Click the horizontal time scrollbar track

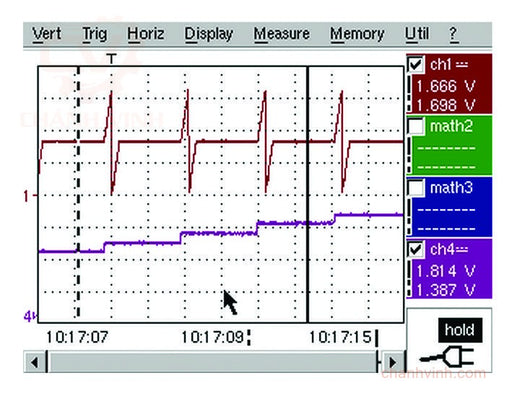(x=212, y=362)
